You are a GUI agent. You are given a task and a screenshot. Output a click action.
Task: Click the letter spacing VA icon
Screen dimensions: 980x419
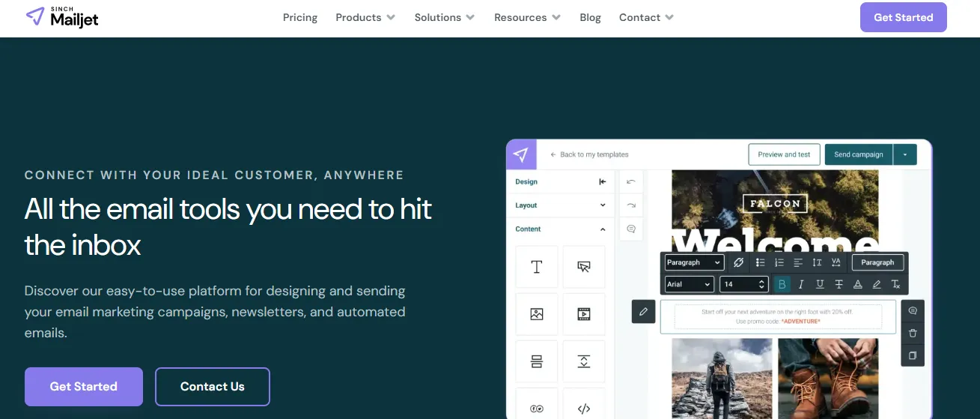click(x=836, y=262)
